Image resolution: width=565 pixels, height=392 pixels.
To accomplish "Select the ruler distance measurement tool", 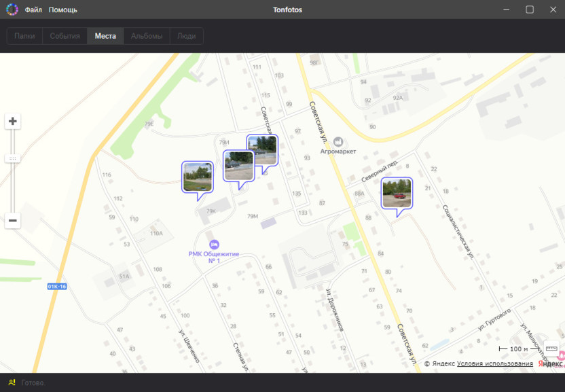I will [x=551, y=349].
